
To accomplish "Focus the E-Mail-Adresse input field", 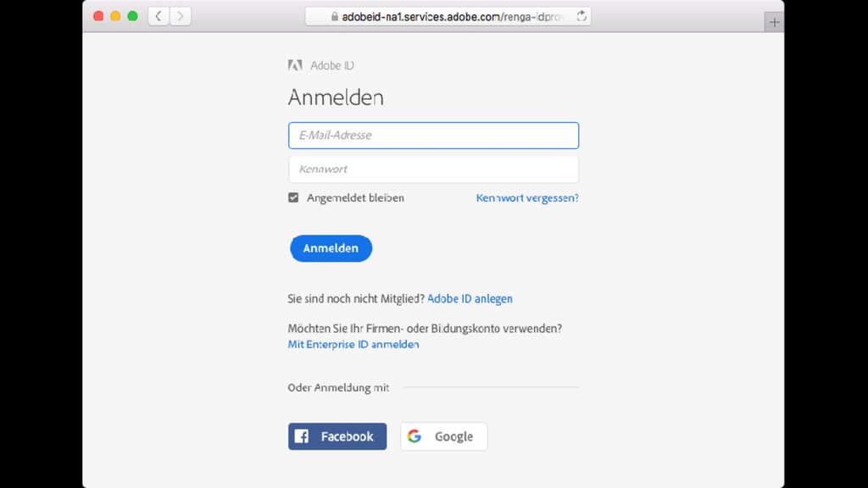I will (x=433, y=136).
